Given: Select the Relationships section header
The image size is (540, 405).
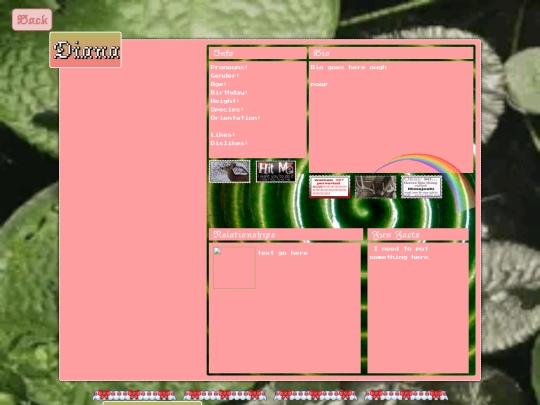Looking at the screenshot, I should (x=285, y=235).
